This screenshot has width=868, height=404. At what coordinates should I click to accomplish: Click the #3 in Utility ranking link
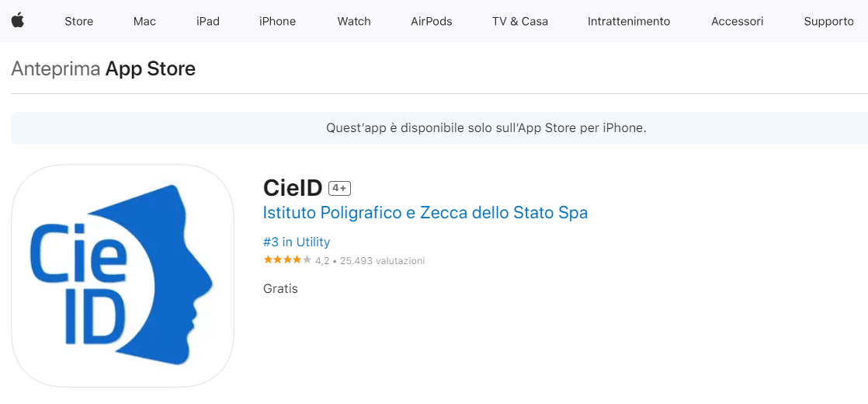click(x=297, y=242)
